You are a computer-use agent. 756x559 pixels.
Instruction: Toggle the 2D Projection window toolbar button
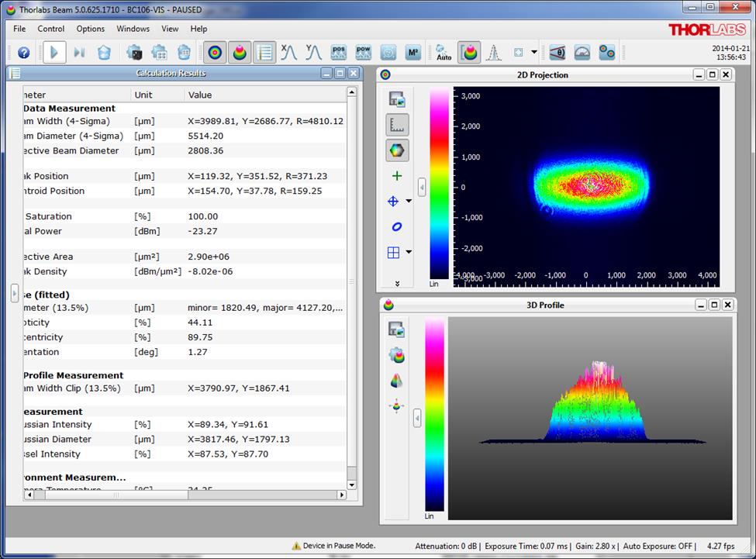[x=216, y=53]
